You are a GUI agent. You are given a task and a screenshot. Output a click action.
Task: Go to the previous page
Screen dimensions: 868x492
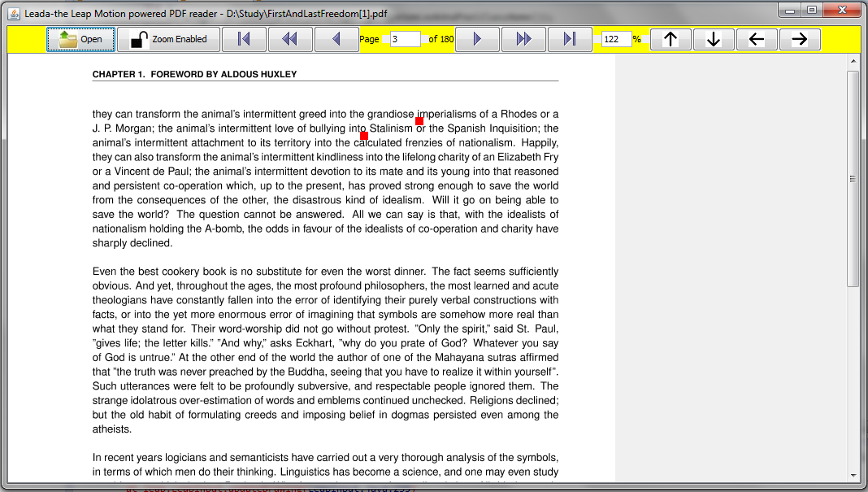(336, 39)
